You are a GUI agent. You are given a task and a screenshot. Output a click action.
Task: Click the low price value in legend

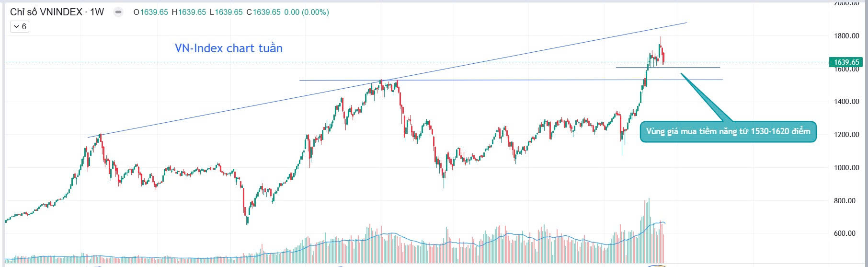point(228,12)
